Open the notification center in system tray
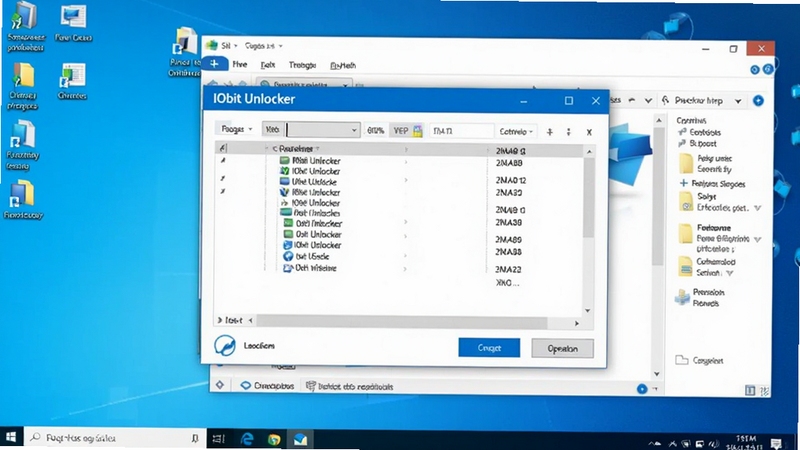Screen dimensions: 800x450 pos(777,443)
